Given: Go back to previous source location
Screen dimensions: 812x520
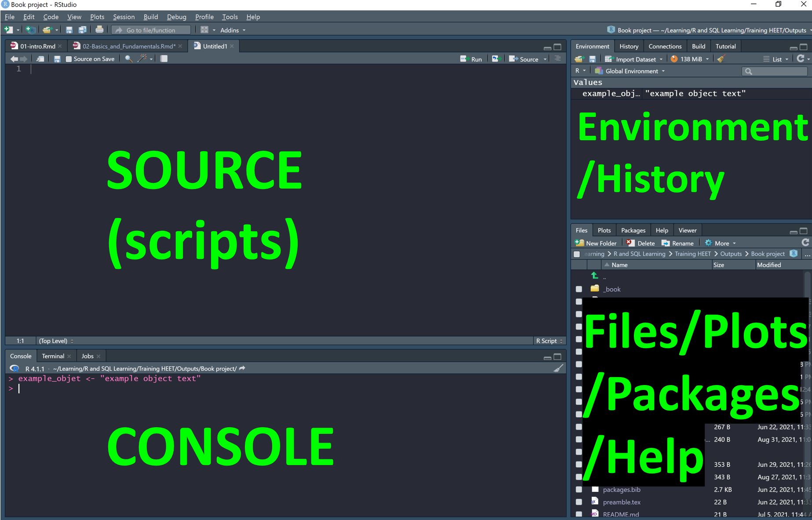Looking at the screenshot, I should coord(14,59).
